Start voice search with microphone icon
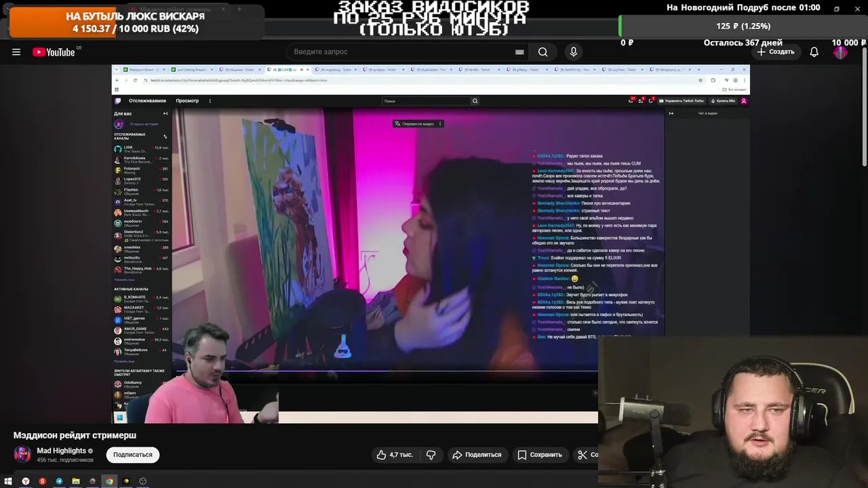Viewport: 868px width, 488px height. pos(574,52)
